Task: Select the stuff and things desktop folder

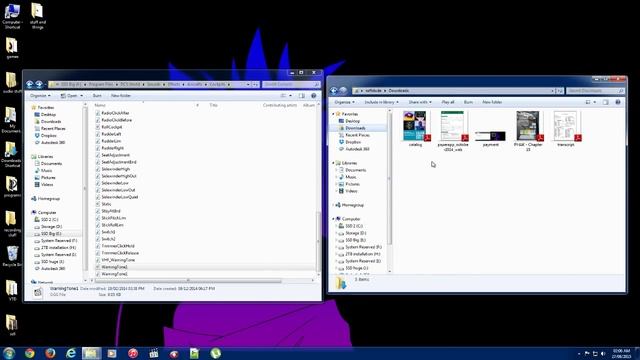Action: tap(37, 16)
